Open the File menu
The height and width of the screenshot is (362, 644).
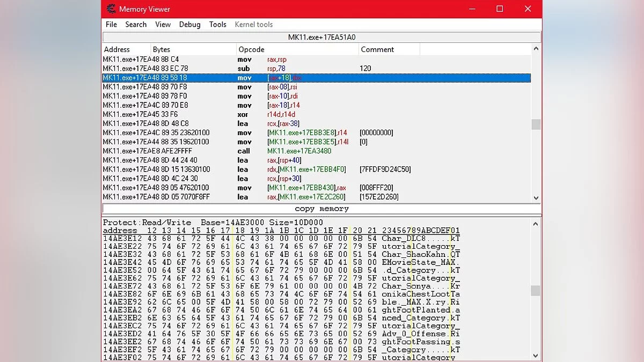111,25
